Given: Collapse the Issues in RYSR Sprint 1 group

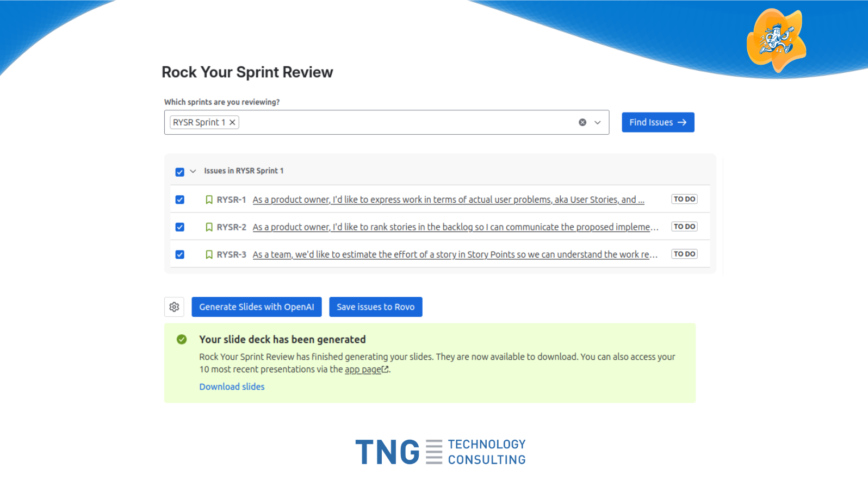Looking at the screenshot, I should click(193, 171).
